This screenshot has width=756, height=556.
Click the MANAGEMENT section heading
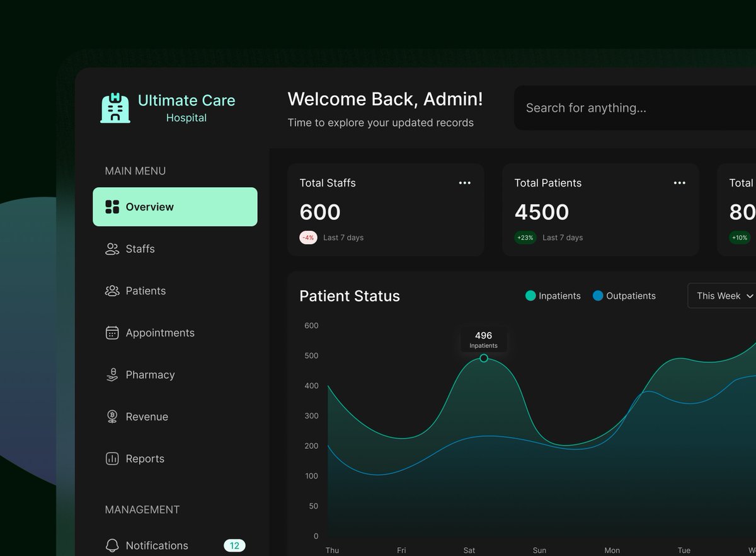(142, 509)
